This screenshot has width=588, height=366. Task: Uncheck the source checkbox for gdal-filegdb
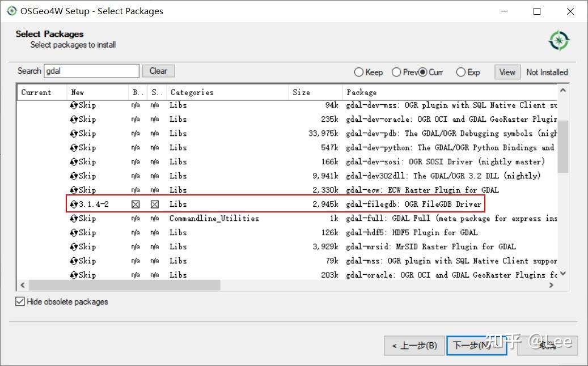(154, 204)
